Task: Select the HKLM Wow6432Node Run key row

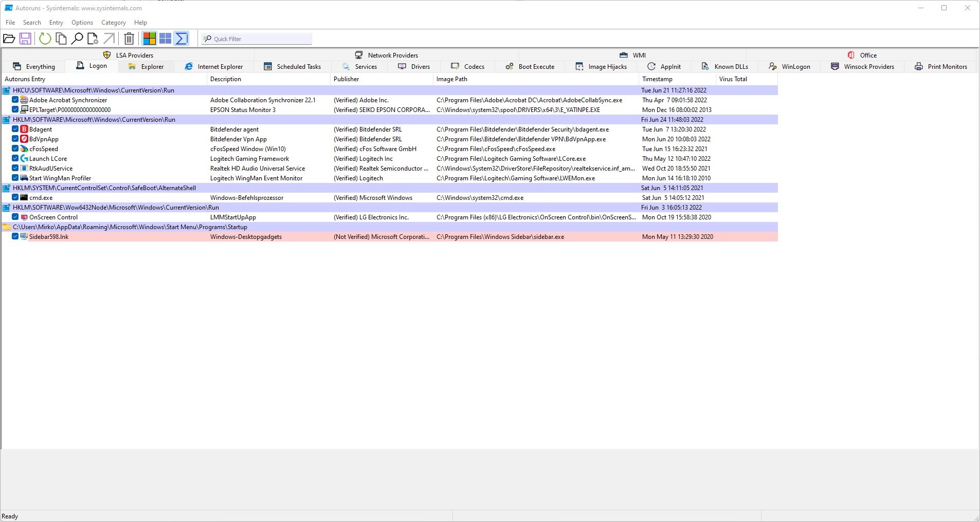Action: coord(390,208)
